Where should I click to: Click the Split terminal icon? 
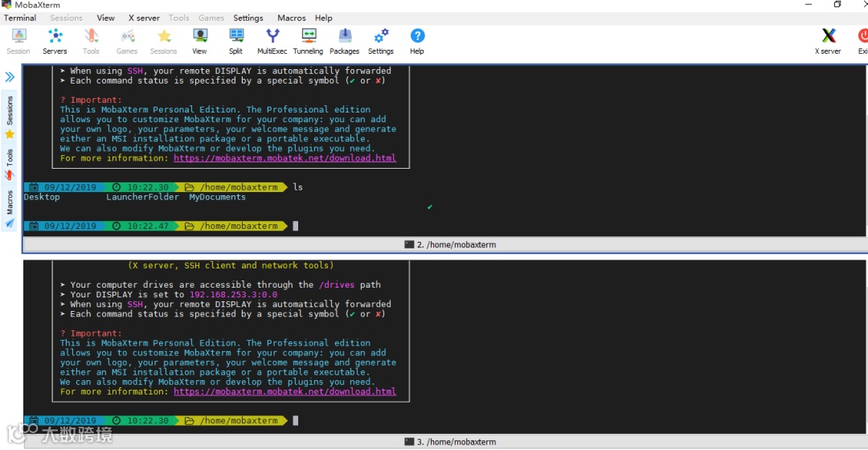(235, 42)
